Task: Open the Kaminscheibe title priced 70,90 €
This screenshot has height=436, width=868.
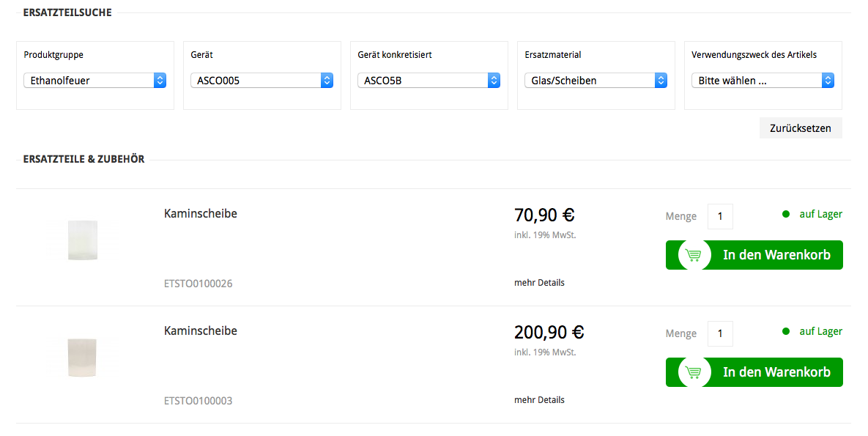Action: [x=201, y=214]
